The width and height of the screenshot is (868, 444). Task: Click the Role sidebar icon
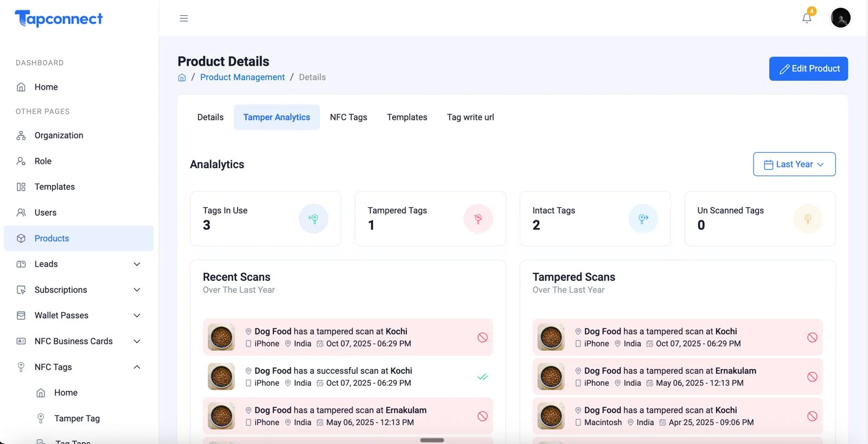coord(21,161)
